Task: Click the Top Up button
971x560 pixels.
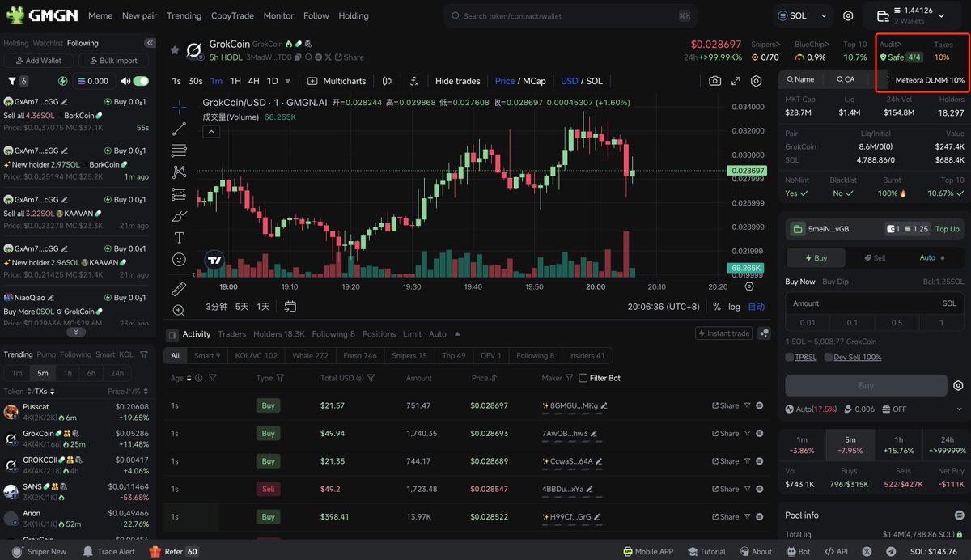Action: click(x=948, y=229)
